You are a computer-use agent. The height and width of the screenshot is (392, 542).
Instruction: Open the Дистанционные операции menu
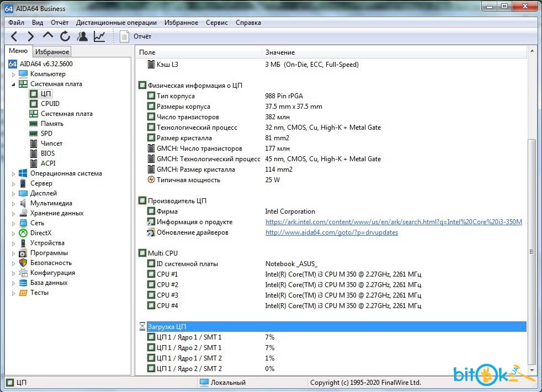pyautogui.click(x=116, y=23)
